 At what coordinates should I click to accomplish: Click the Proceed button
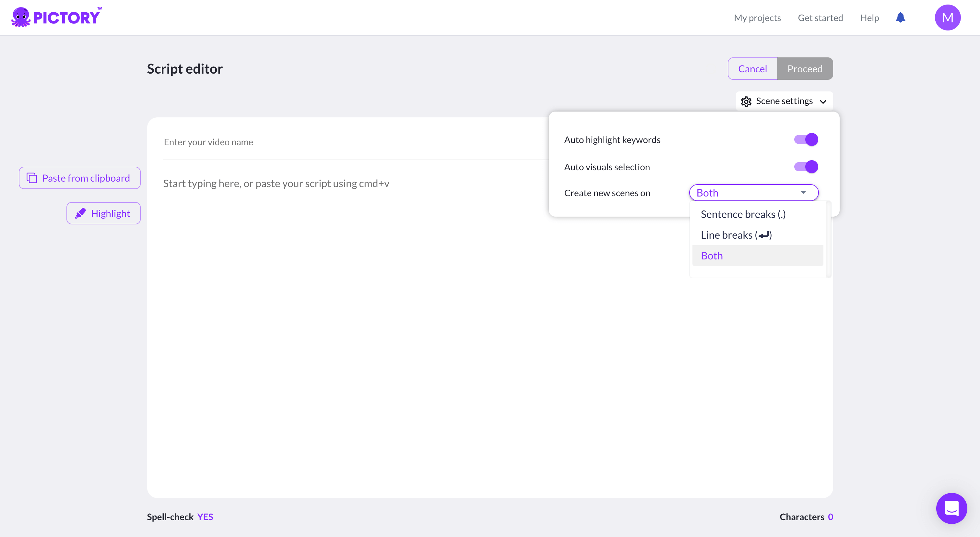click(805, 69)
